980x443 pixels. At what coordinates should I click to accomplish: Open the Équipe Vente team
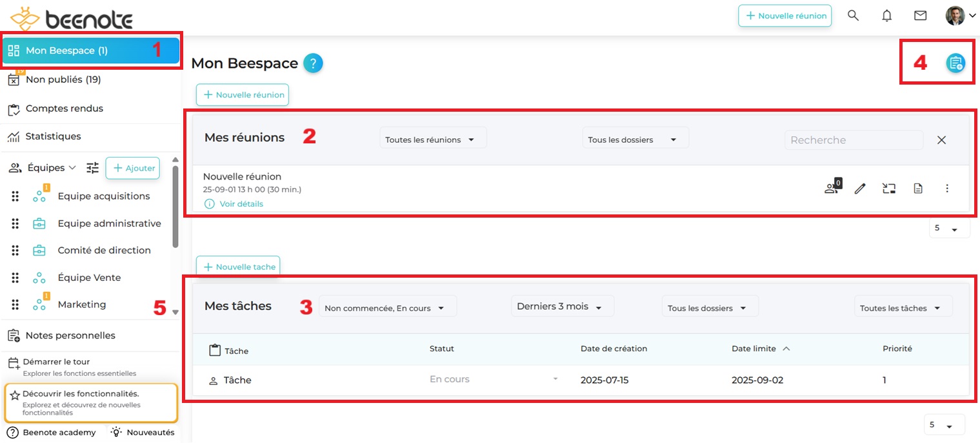tap(90, 278)
